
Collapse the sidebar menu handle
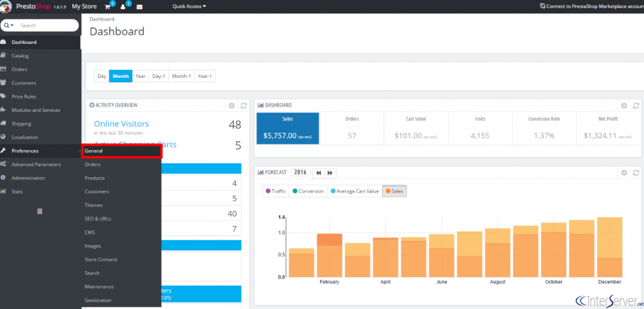[40, 211]
